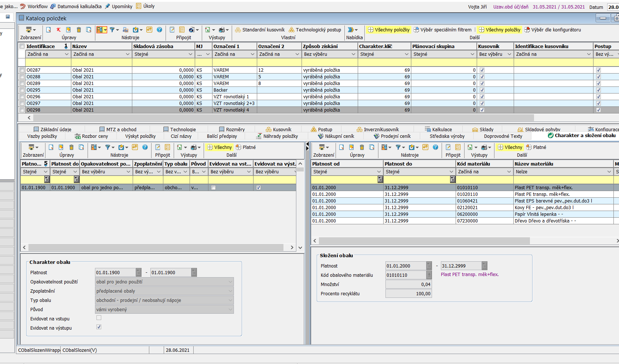Screen dimensions: 619x364
Task: Click the Excel export icon in top toolbar
Action: click(208, 30)
